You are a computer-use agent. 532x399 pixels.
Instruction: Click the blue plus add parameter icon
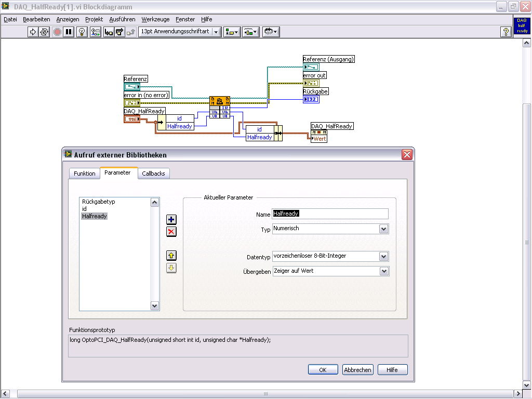171,220
